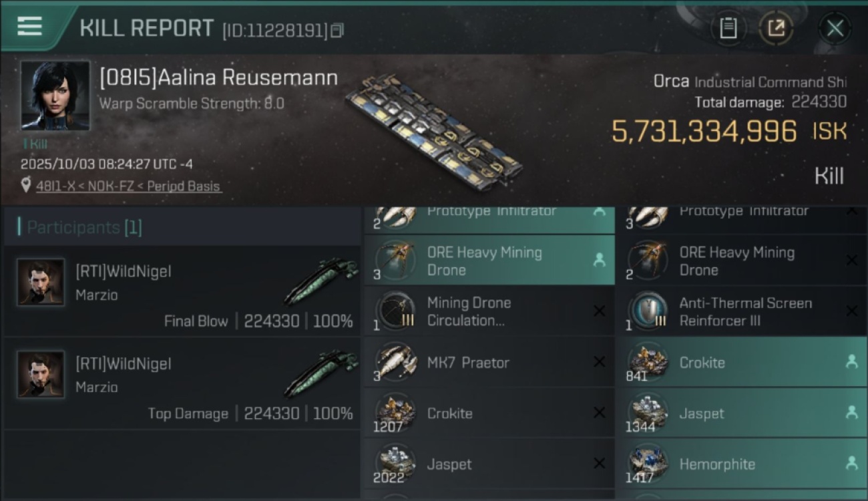View WildNigel's Final Blow portrait
The height and width of the screenshot is (501, 868).
pos(41,283)
